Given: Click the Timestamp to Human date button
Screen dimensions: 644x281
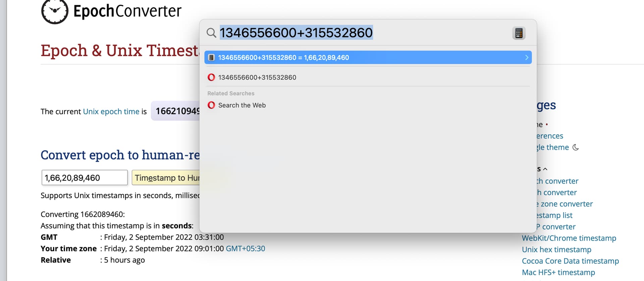Looking at the screenshot, I should tap(166, 178).
